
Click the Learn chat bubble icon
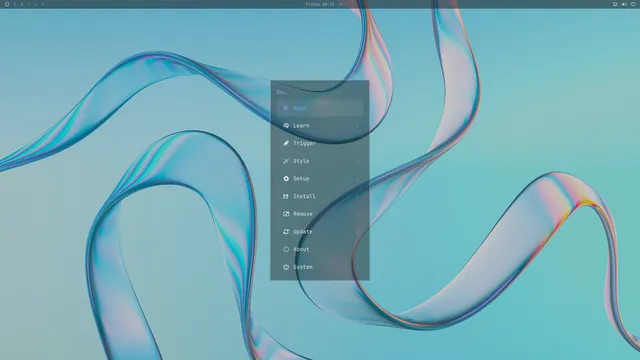286,126
